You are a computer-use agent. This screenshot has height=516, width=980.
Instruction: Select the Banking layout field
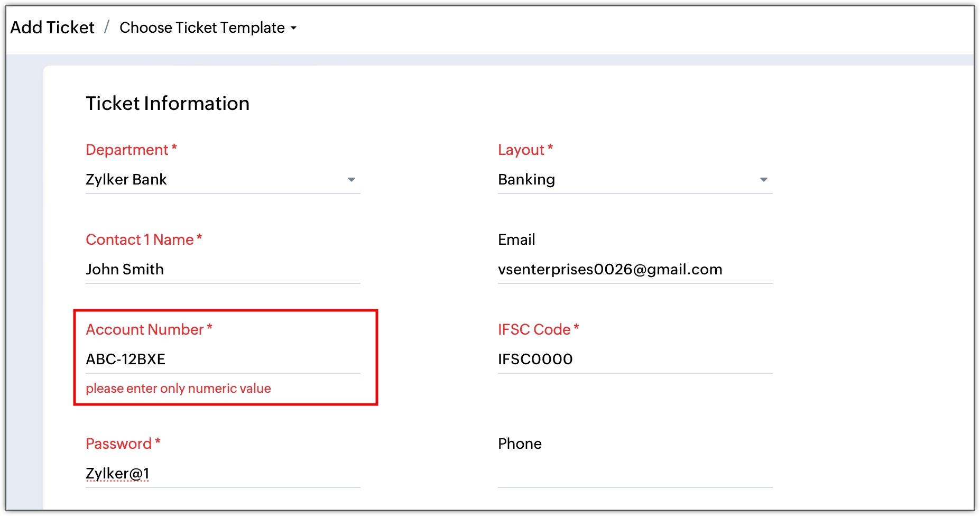click(624, 180)
